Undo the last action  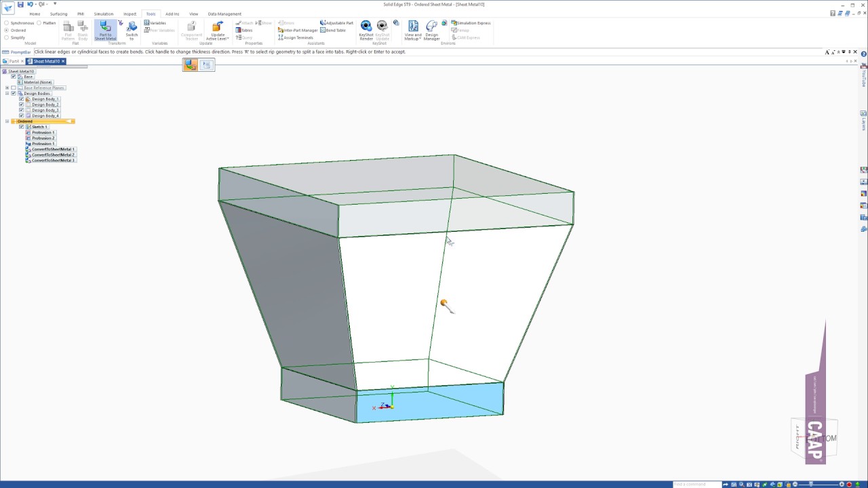pos(30,4)
